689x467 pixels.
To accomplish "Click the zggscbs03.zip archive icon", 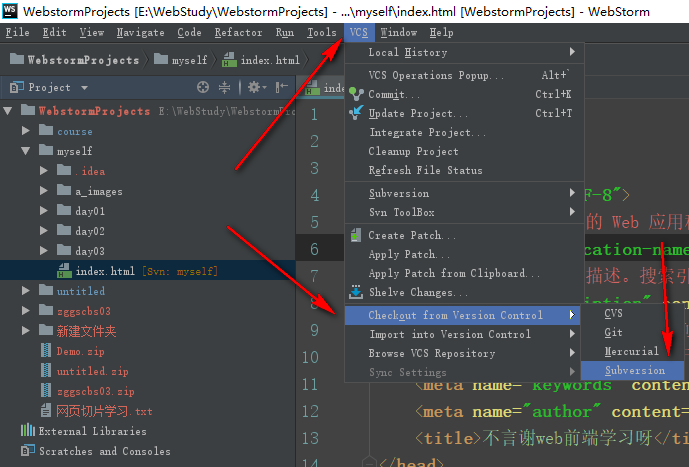I will 46,391.
